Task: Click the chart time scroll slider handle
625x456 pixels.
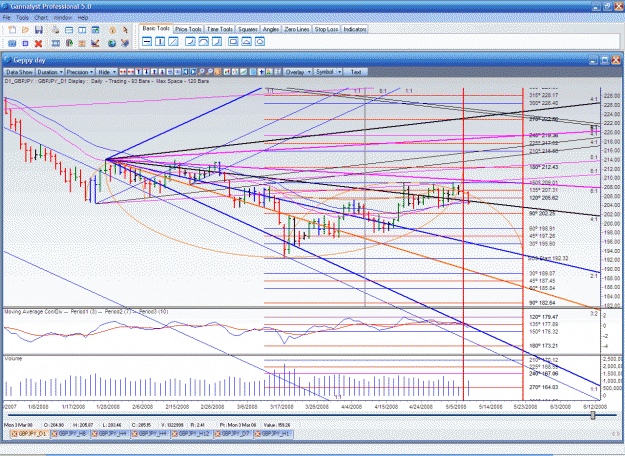Action: (x=593, y=415)
